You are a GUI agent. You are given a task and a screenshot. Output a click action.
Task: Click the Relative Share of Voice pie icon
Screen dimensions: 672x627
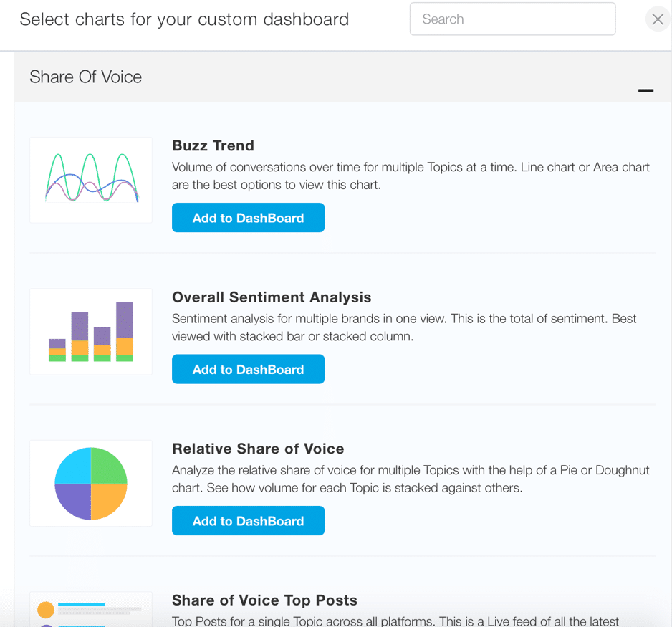pos(91,484)
